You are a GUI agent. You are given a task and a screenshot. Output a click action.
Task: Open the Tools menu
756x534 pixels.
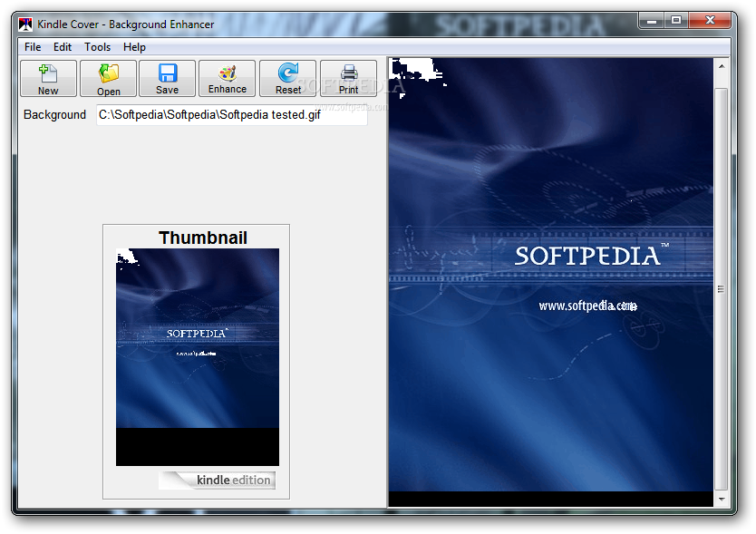(97, 47)
